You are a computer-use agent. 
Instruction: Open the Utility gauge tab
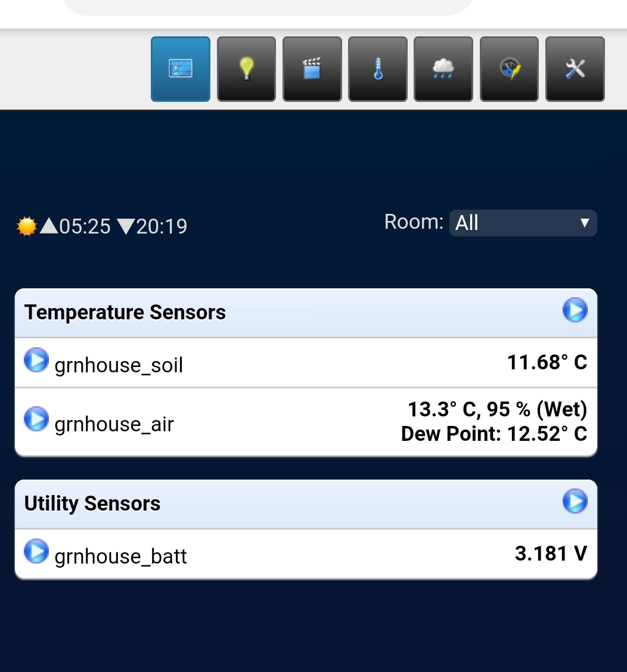509,69
